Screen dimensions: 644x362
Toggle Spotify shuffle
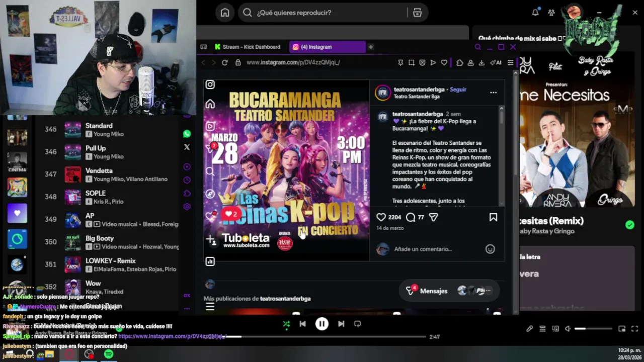click(286, 324)
